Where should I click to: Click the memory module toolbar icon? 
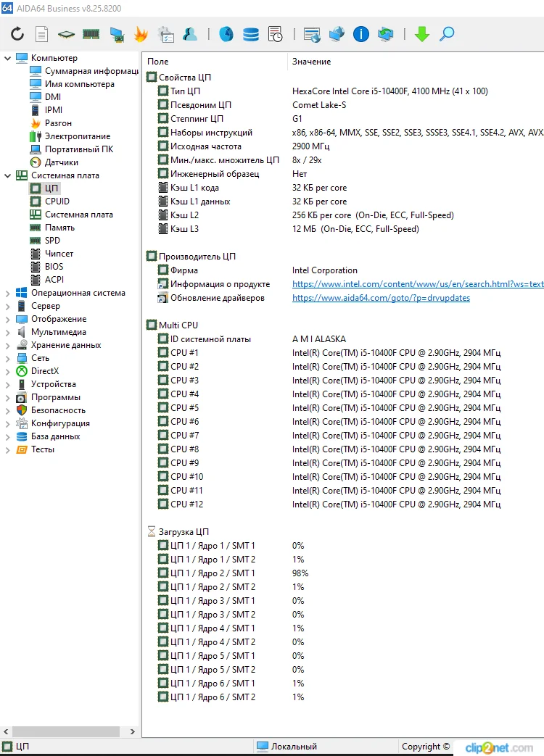pyautogui.click(x=91, y=34)
